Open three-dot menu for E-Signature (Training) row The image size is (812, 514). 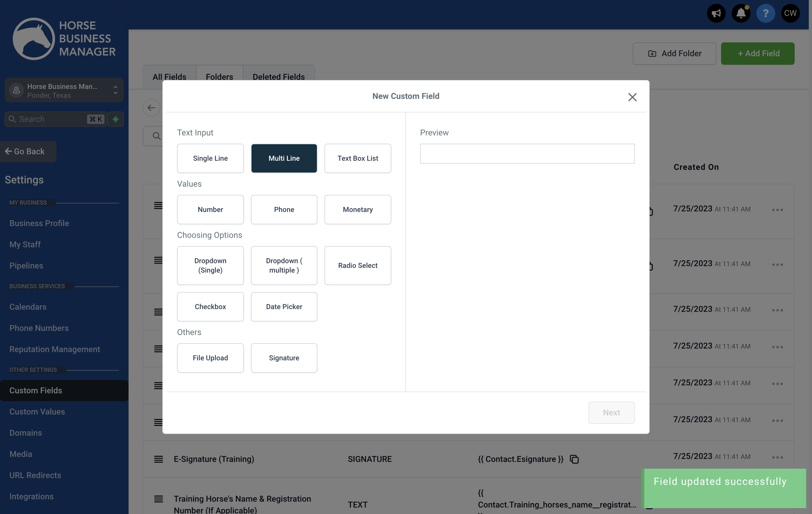[777, 457]
